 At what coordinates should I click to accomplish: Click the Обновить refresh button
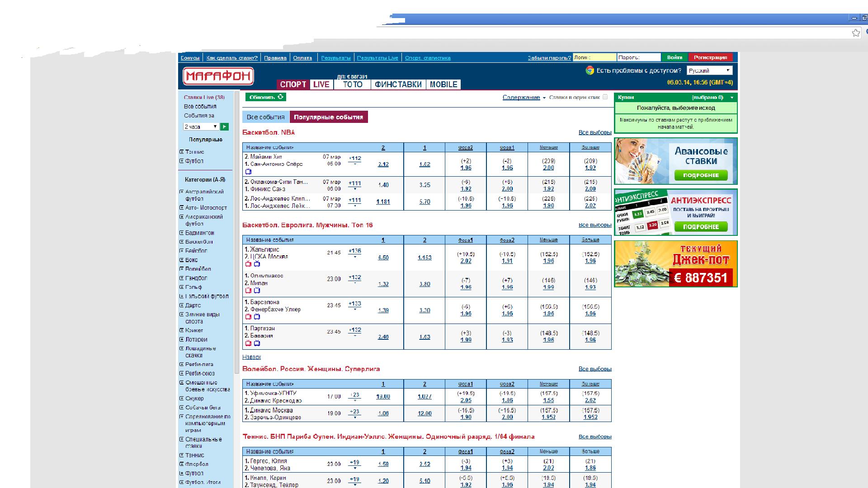266,97
